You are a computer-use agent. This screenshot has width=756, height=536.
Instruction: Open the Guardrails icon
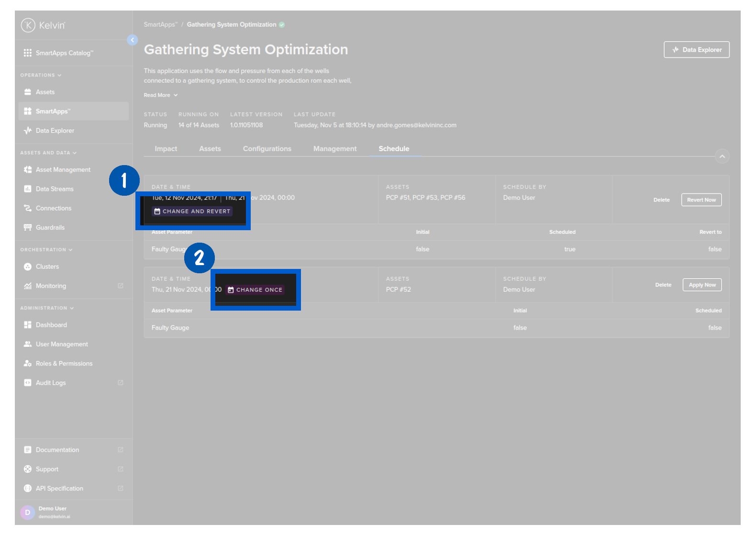(28, 227)
